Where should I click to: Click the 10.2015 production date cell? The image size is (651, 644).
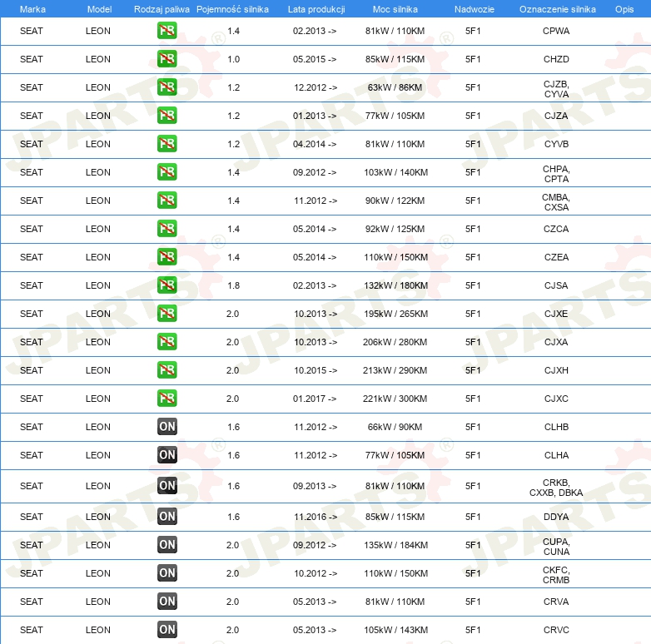click(x=316, y=370)
